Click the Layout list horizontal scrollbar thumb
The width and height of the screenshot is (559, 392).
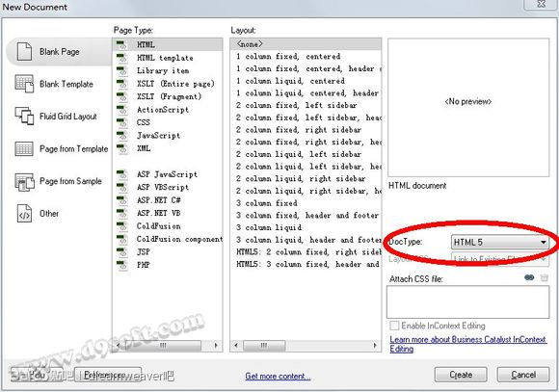[264, 346]
